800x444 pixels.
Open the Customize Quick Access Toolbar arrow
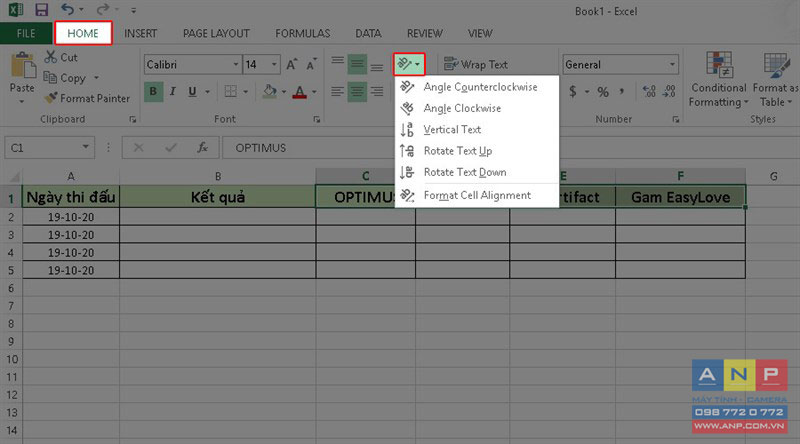coord(134,10)
